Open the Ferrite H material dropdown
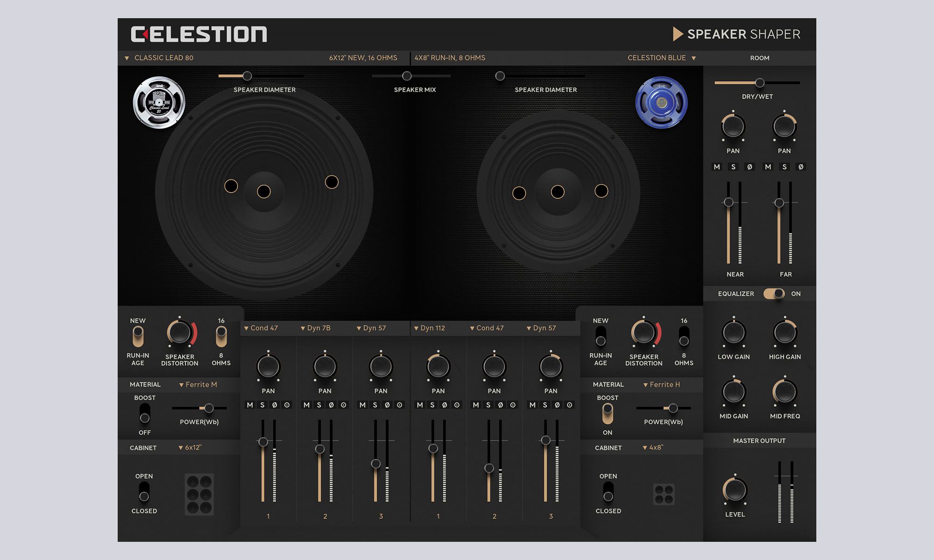The image size is (934, 560). (x=662, y=385)
